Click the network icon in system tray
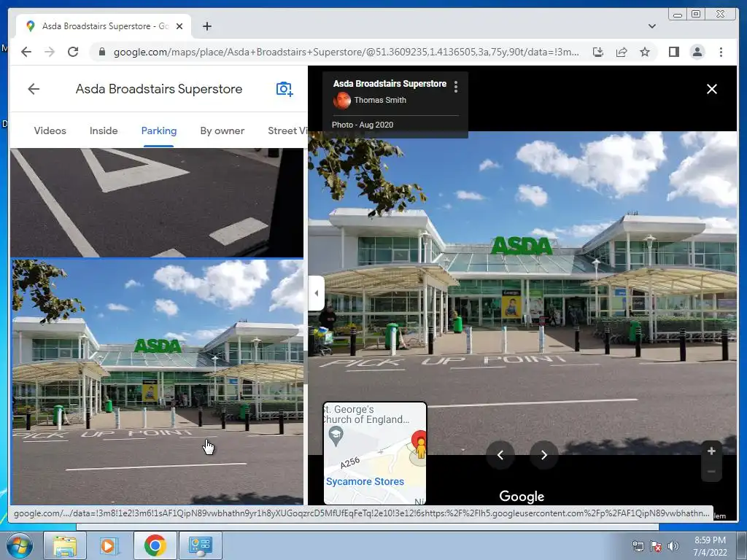Screen dimensions: 747x560 (638, 546)
